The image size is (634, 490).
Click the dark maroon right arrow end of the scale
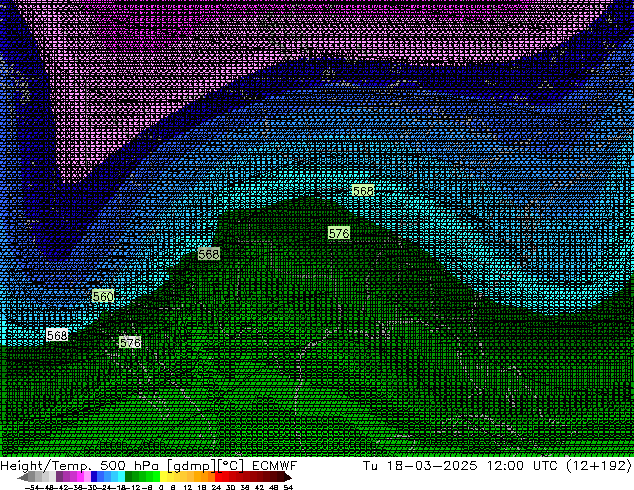point(287,477)
